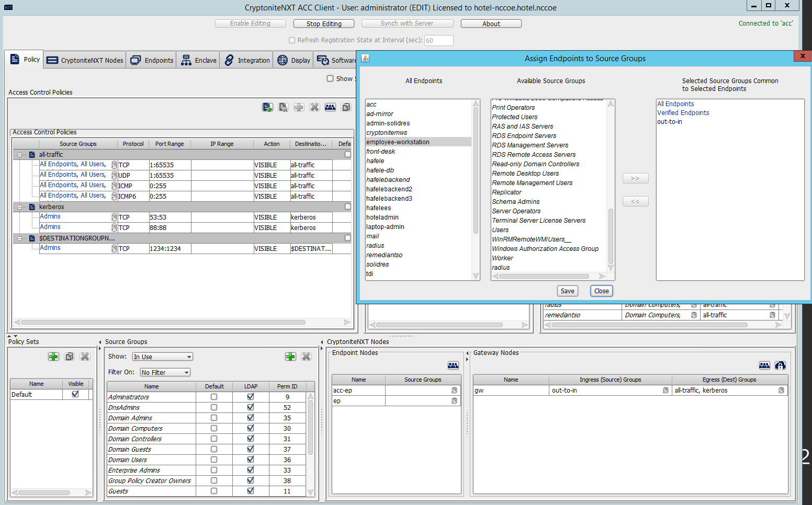Toggle default checkbox for all-traffic policy
This screenshot has width=812, height=505.
pos(347,154)
